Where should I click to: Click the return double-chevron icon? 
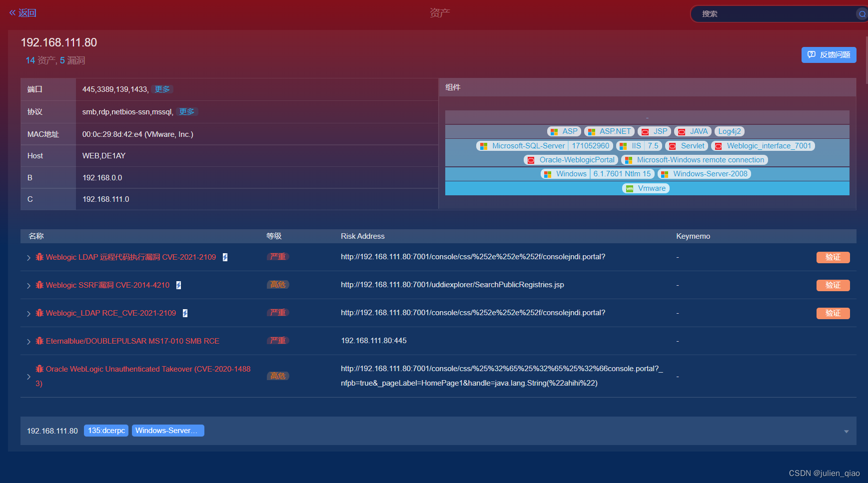pos(12,13)
